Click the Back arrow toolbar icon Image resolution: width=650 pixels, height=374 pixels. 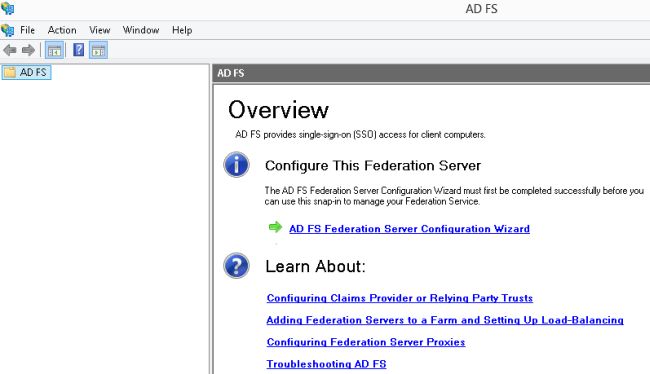coord(10,51)
